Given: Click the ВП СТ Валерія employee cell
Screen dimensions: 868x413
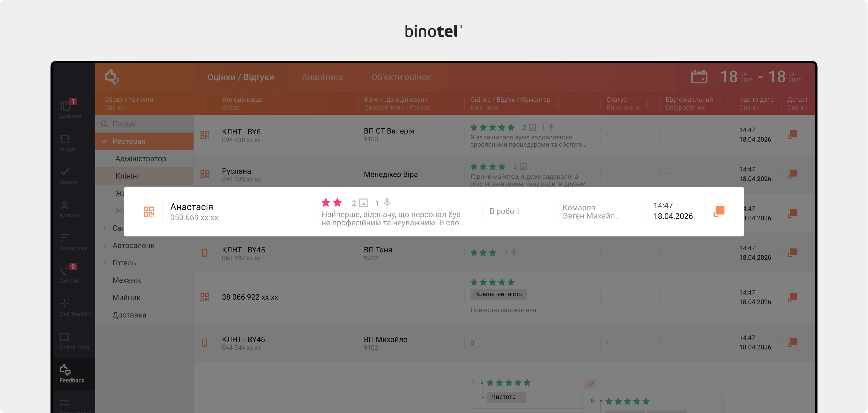Looking at the screenshot, I should click(x=389, y=135).
